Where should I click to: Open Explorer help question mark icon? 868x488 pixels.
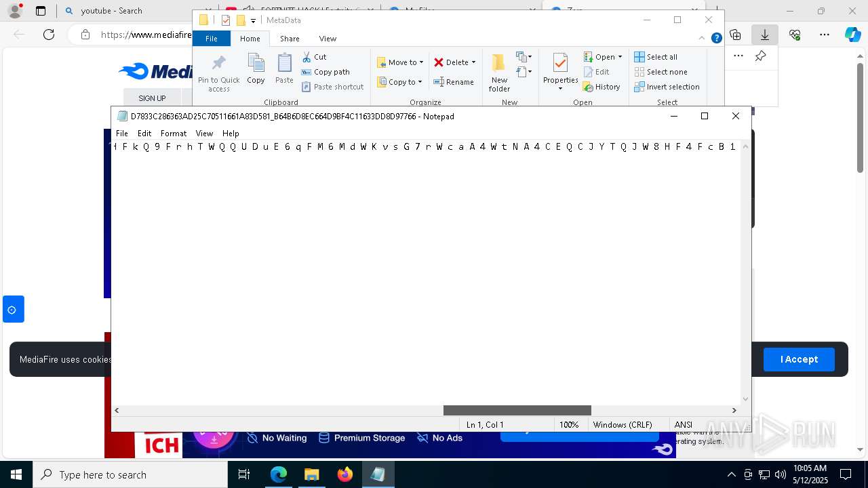tap(716, 38)
